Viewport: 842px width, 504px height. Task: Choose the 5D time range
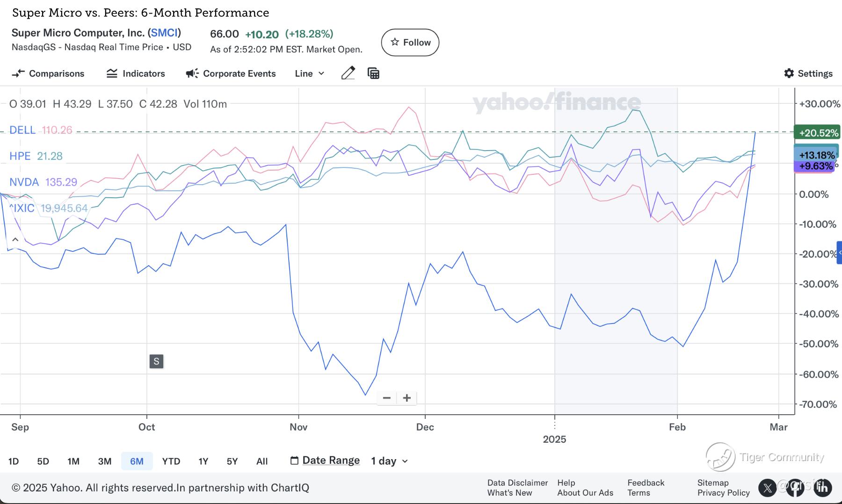43,461
